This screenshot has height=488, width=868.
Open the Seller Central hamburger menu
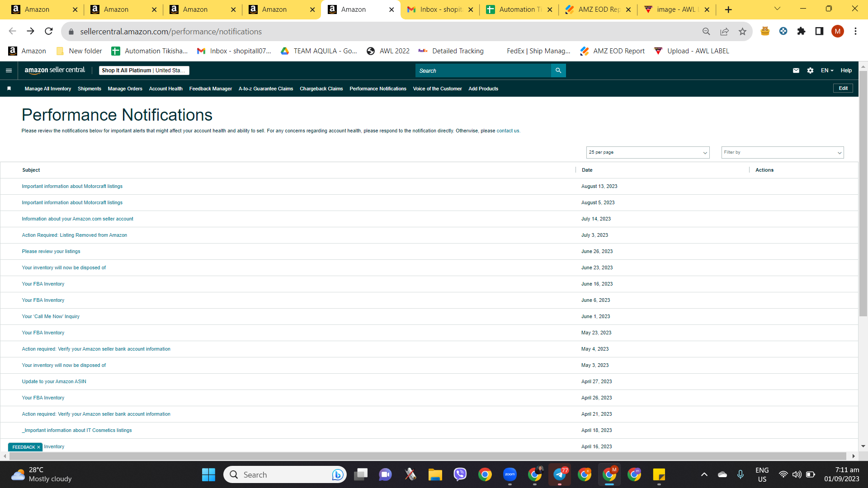pos(9,70)
